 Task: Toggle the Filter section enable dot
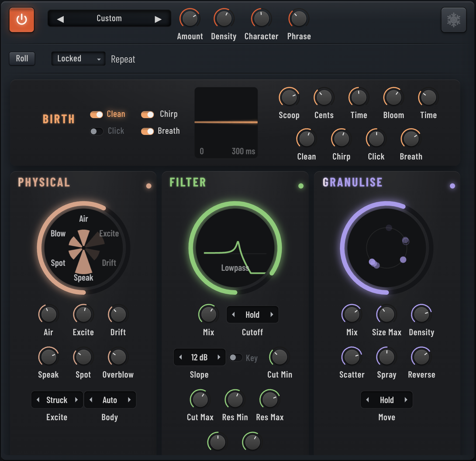(301, 186)
